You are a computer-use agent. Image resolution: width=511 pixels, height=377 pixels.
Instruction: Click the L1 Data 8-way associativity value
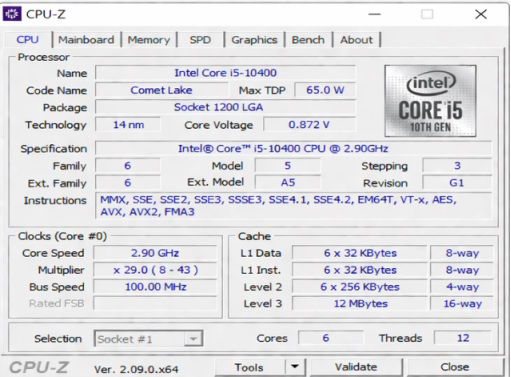[x=462, y=253]
